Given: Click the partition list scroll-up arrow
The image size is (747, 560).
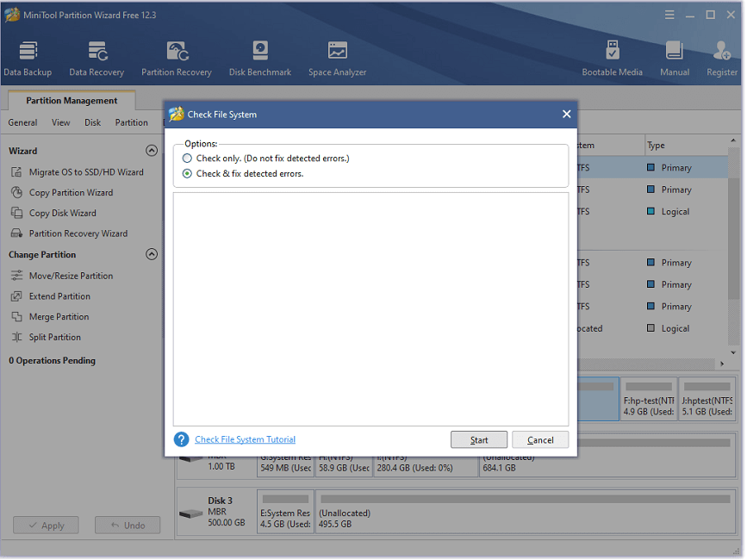Looking at the screenshot, I should coord(733,141).
